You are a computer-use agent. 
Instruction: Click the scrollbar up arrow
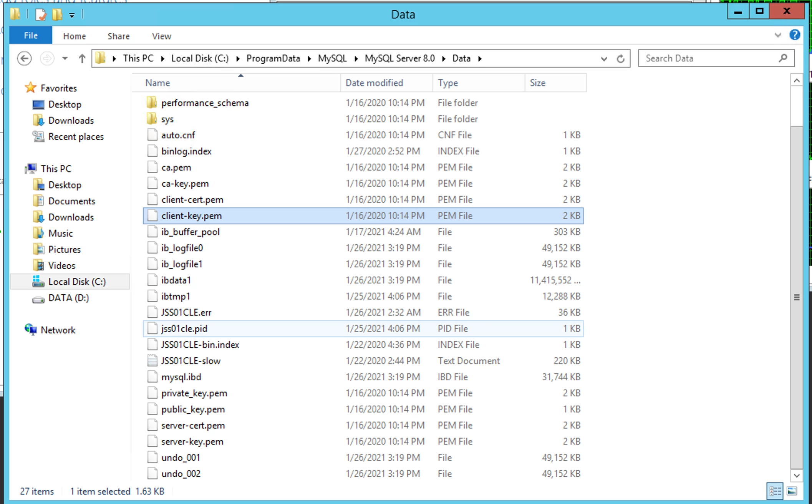pos(797,81)
